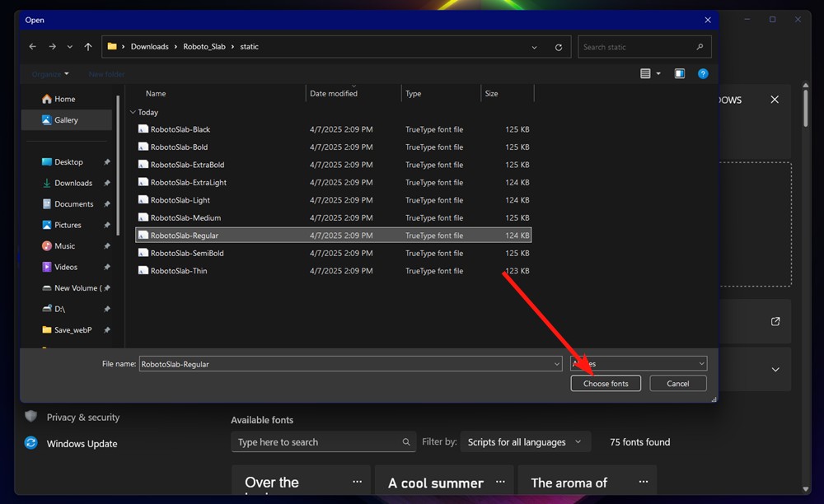Viewport: 824px width, 504px height.
Task: Select the RobotoSlab-Black font file
Action: (x=333, y=129)
